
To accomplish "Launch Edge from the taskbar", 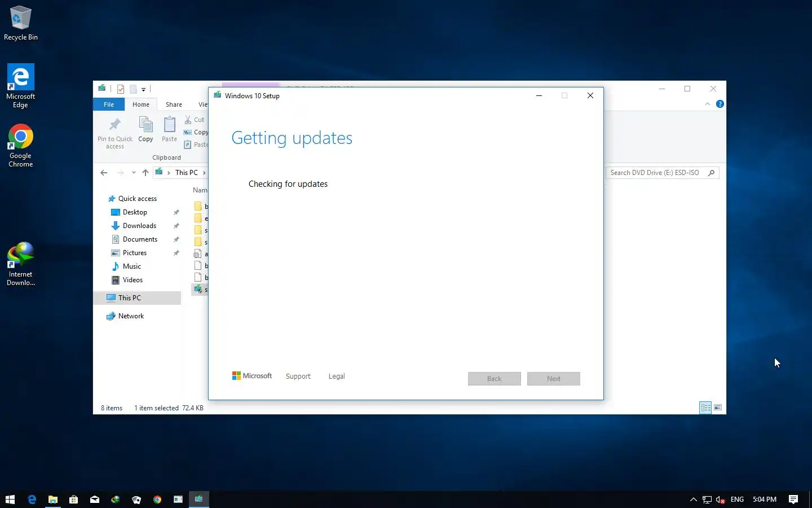I will (x=32, y=500).
